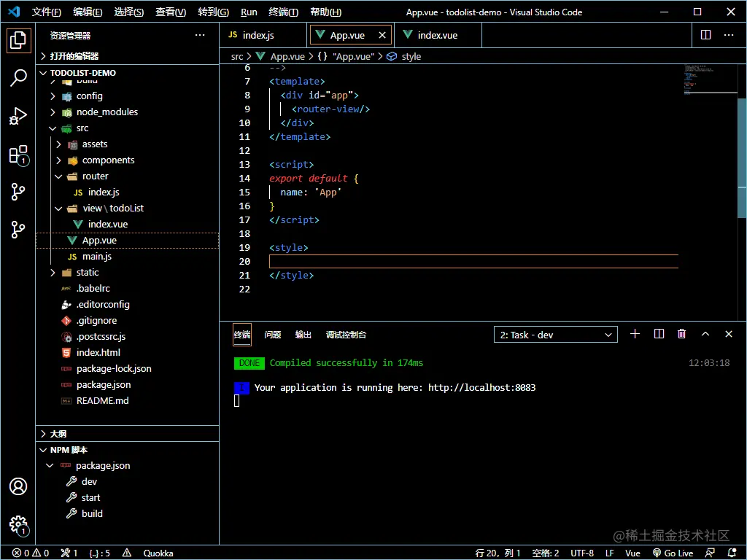Expand the node_modules folder
Viewport: 747px width, 560px height.
point(107,112)
